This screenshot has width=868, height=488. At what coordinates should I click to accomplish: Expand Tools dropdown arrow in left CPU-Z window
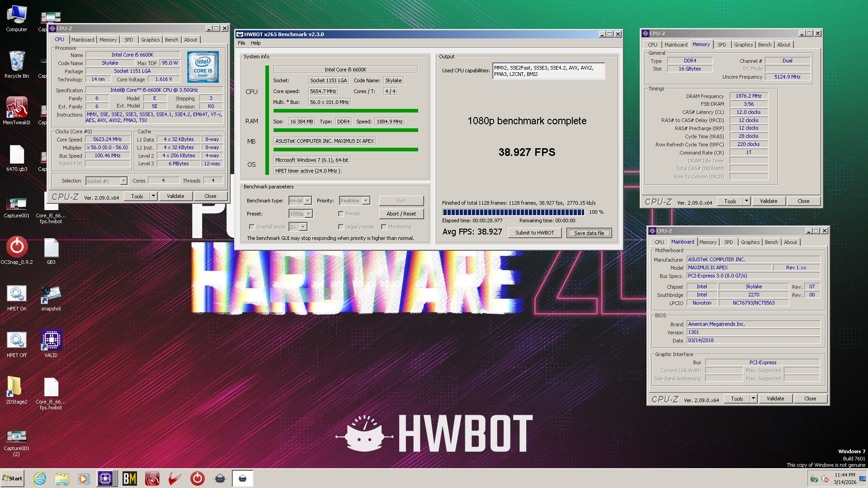point(153,196)
